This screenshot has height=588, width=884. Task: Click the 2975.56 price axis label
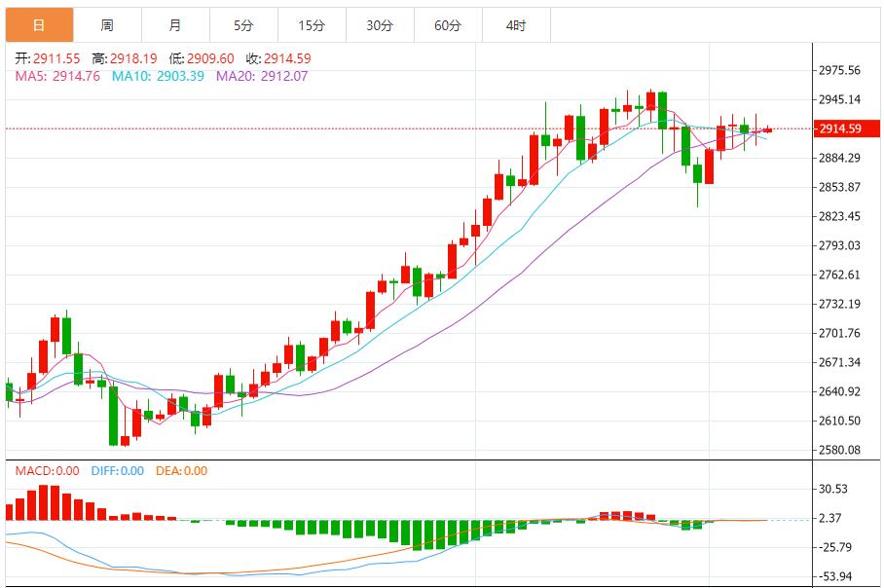pos(839,70)
